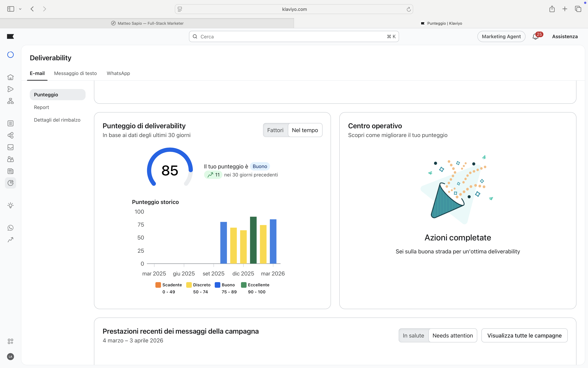Click the klaviyo.com address bar
588x368 pixels.
coord(294,9)
